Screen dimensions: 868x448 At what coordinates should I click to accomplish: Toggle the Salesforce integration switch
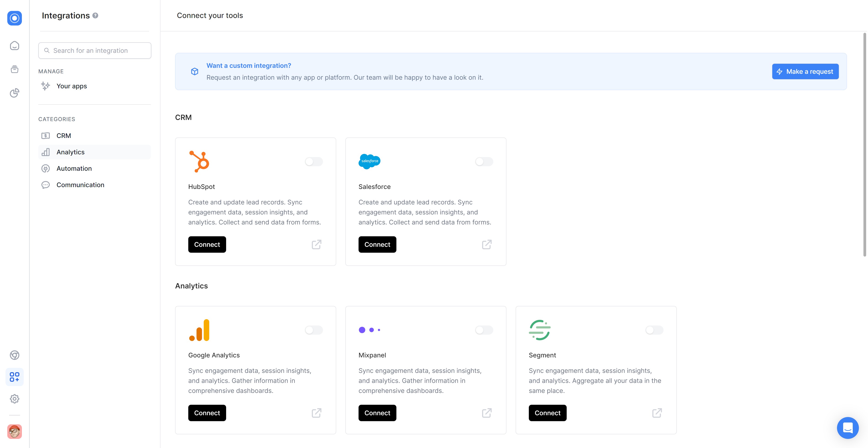(x=484, y=162)
